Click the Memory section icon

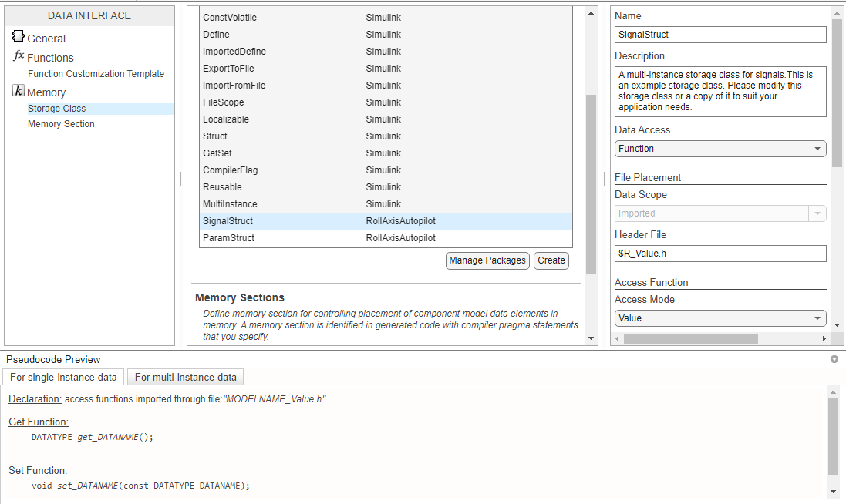pos(19,91)
